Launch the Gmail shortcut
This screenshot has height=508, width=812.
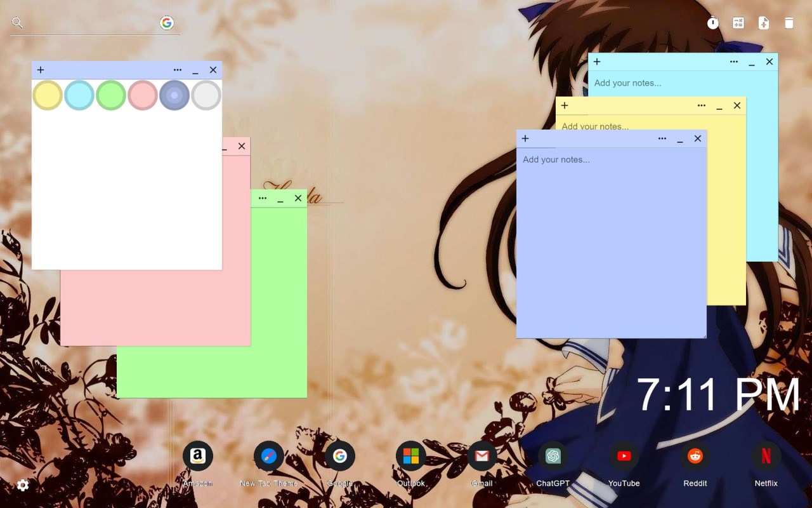(482, 456)
